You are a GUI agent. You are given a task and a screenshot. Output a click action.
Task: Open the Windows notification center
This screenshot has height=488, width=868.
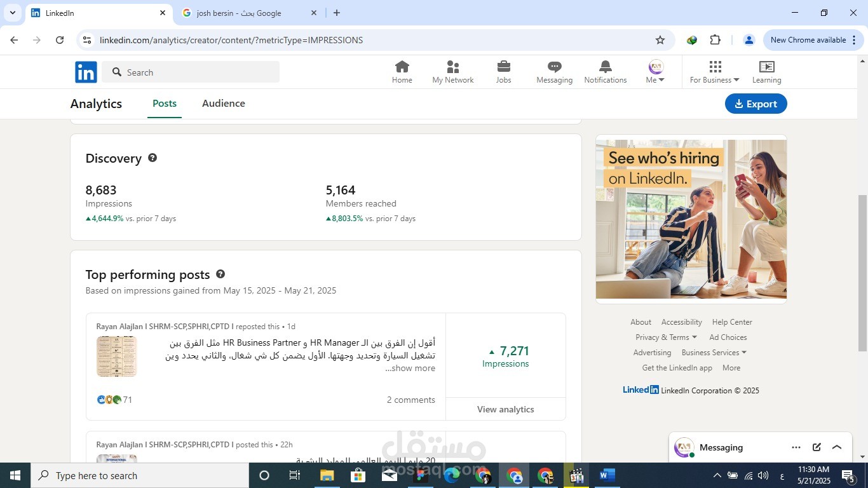[848, 475]
